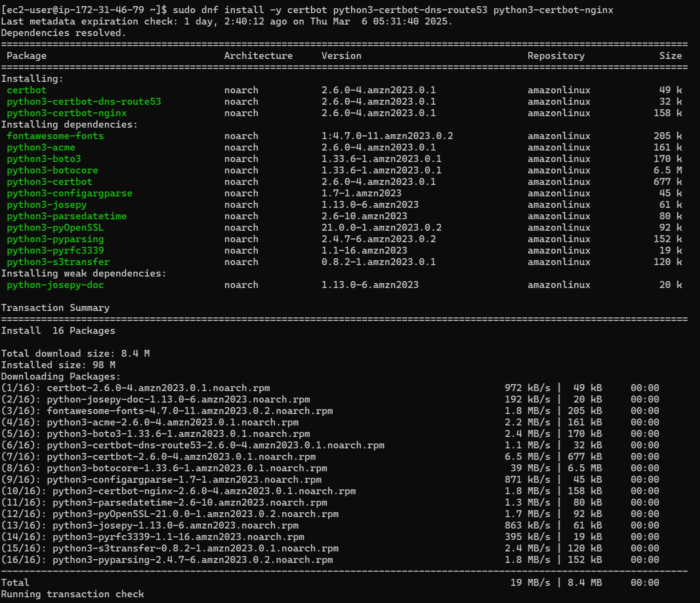Image resolution: width=700 pixels, height=603 pixels.
Task: Select 'python3-pyrfc3339' package name
Action: 55,250
